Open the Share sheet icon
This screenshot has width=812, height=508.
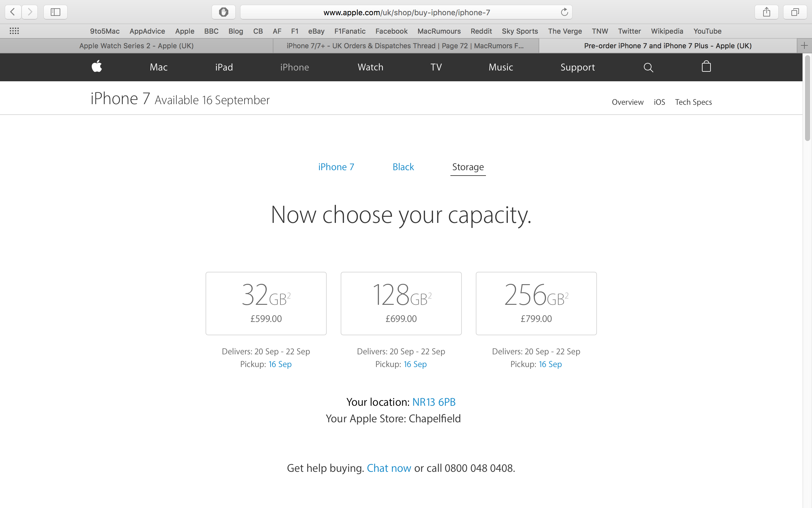coord(766,12)
